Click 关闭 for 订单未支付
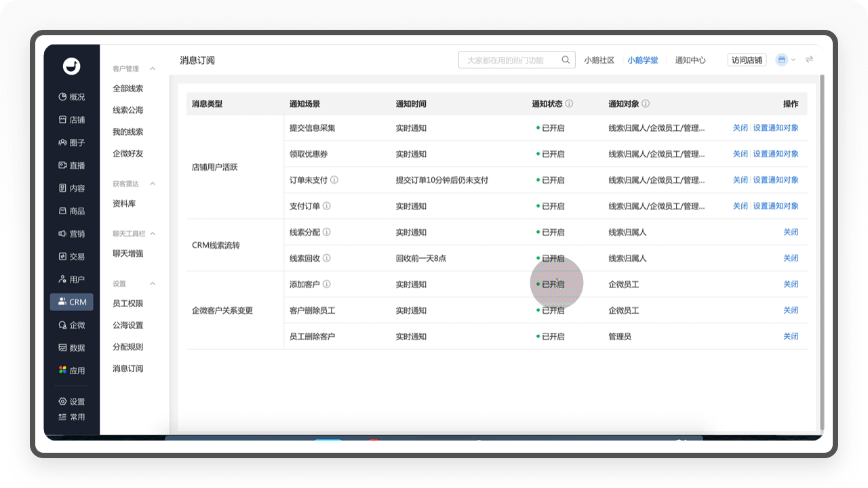Viewport: 868px width, 488px height. tap(741, 180)
